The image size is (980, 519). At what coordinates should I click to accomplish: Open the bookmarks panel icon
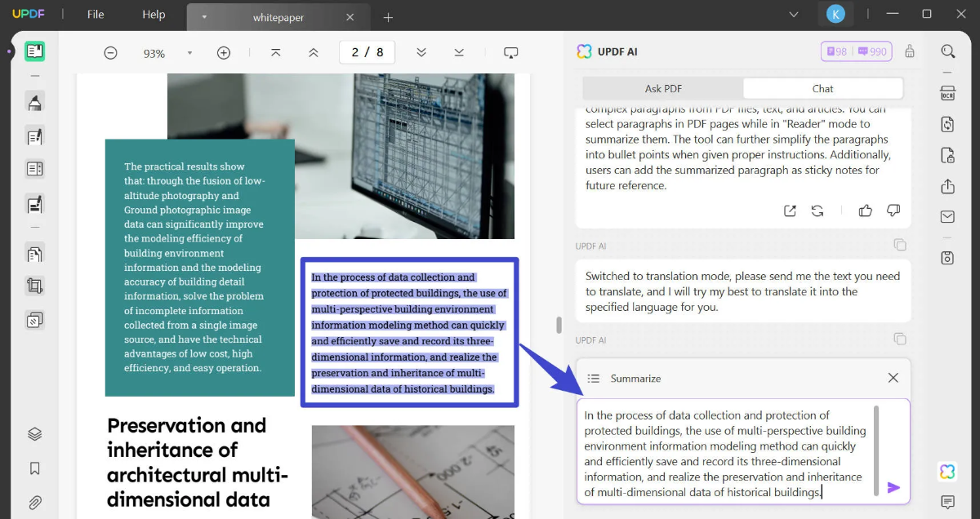(x=34, y=468)
